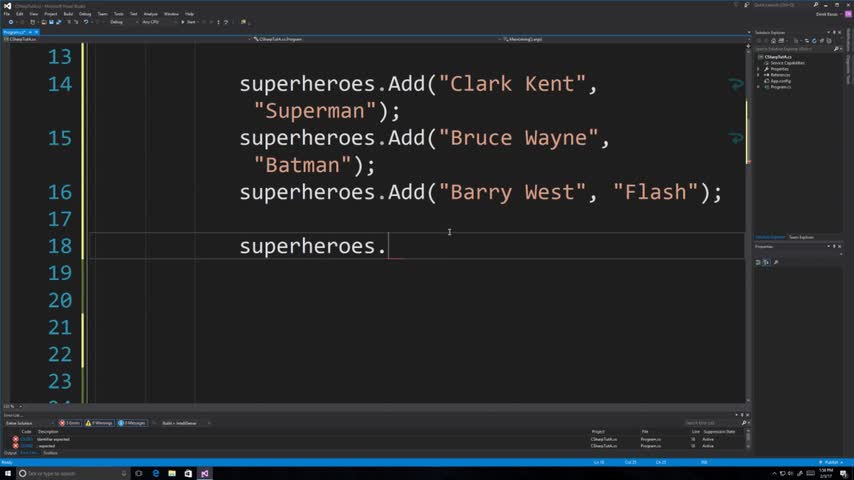Screen dimensions: 854x480
Task: Click the Description column header in Error List
Action: click(48, 432)
